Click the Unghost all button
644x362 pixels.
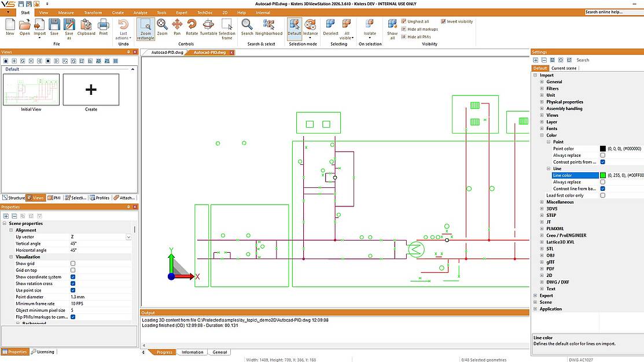tap(415, 21)
